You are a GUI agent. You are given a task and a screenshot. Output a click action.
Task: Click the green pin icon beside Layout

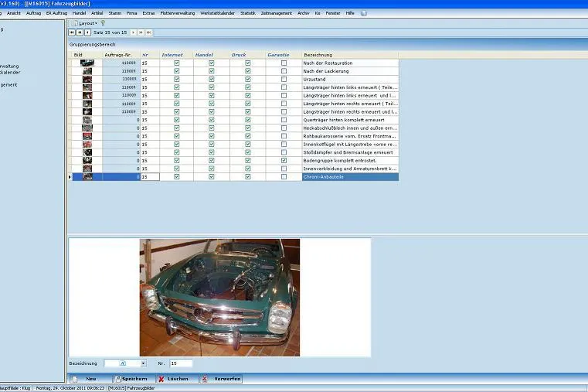(103, 23)
